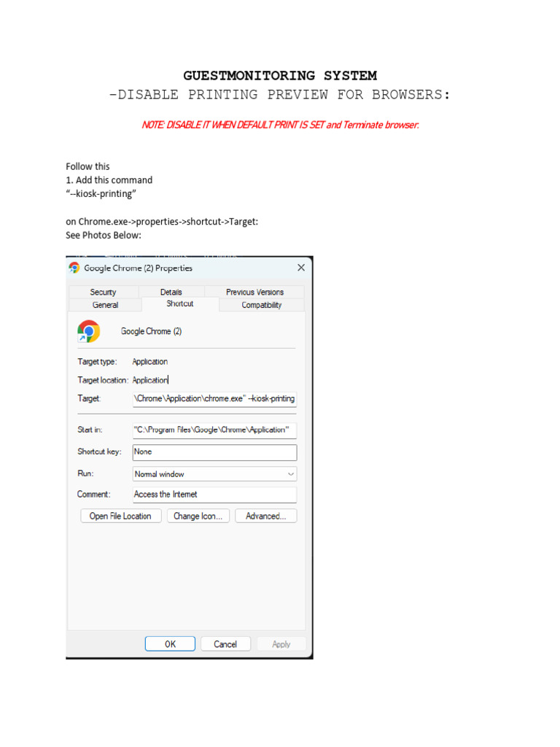Open the Advanced options button
The width and height of the screenshot is (560, 747).
(265, 516)
